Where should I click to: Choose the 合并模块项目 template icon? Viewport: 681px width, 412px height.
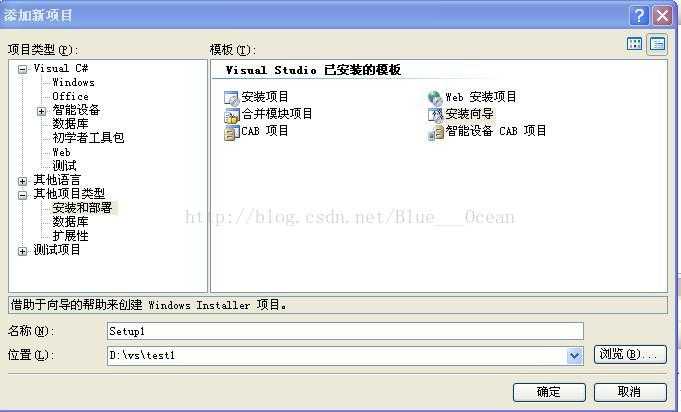pyautogui.click(x=231, y=115)
